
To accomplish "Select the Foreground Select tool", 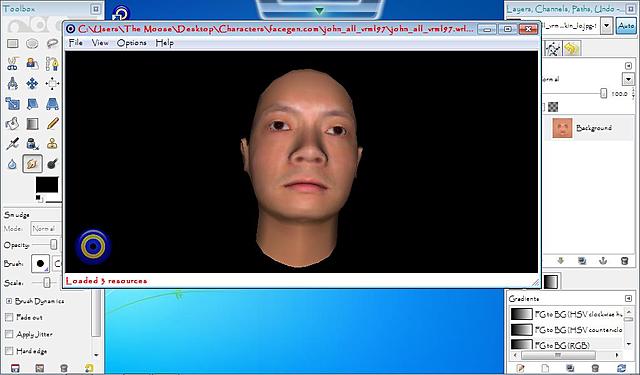I will click(32, 63).
